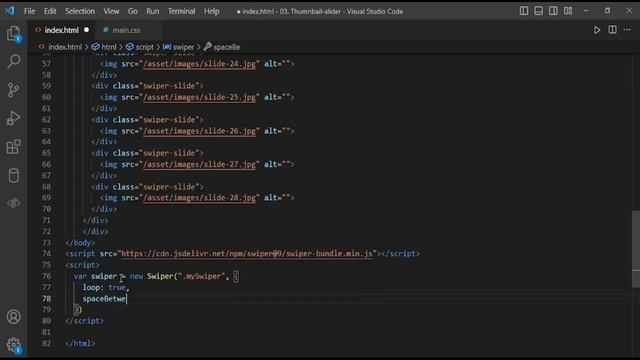Open the Accounts menu icon
640x360 pixels.
(x=13, y=317)
